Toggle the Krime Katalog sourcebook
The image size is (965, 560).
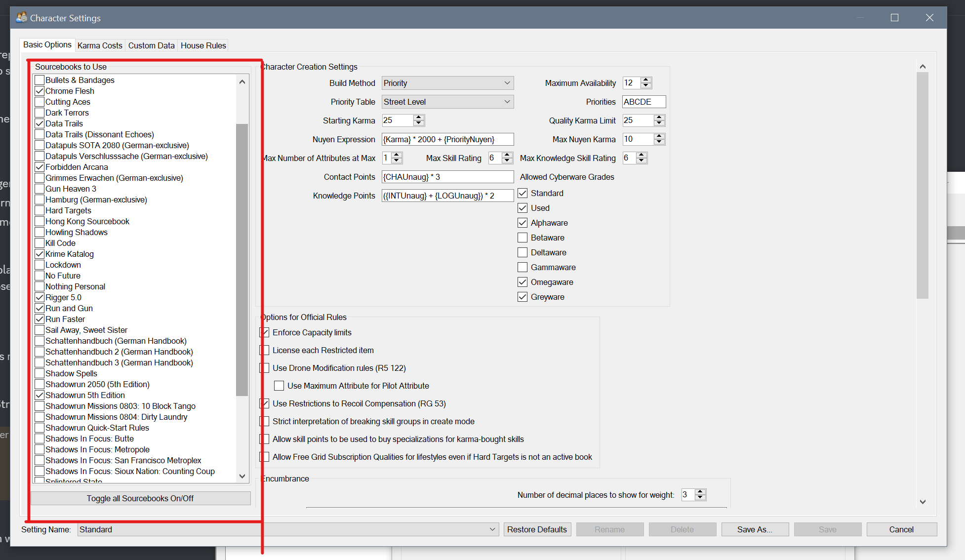[40, 254]
